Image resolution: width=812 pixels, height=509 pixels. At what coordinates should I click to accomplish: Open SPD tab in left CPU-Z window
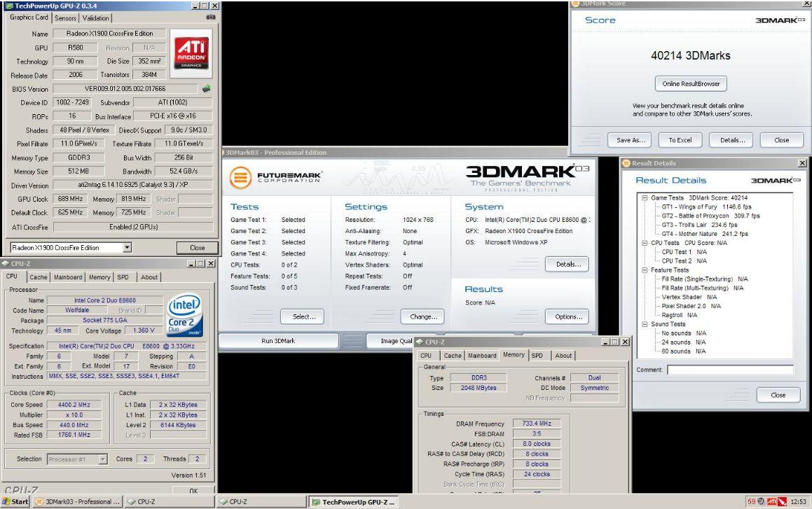pos(123,277)
